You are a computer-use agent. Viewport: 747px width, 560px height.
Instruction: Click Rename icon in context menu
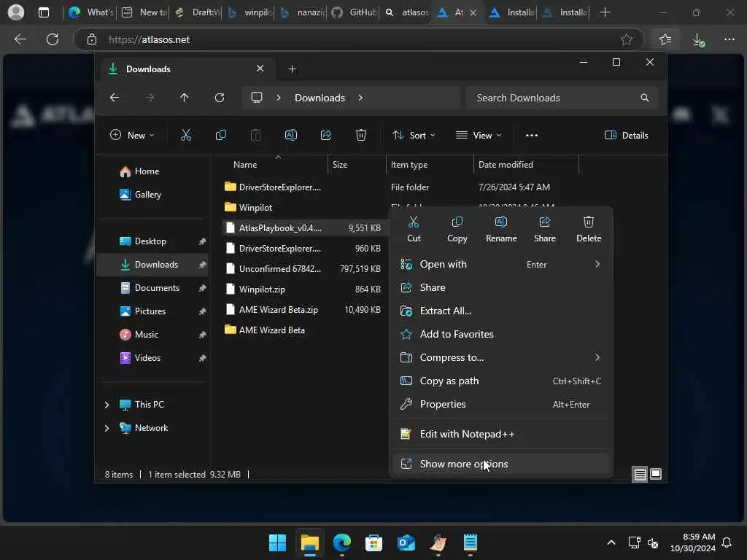pyautogui.click(x=500, y=229)
